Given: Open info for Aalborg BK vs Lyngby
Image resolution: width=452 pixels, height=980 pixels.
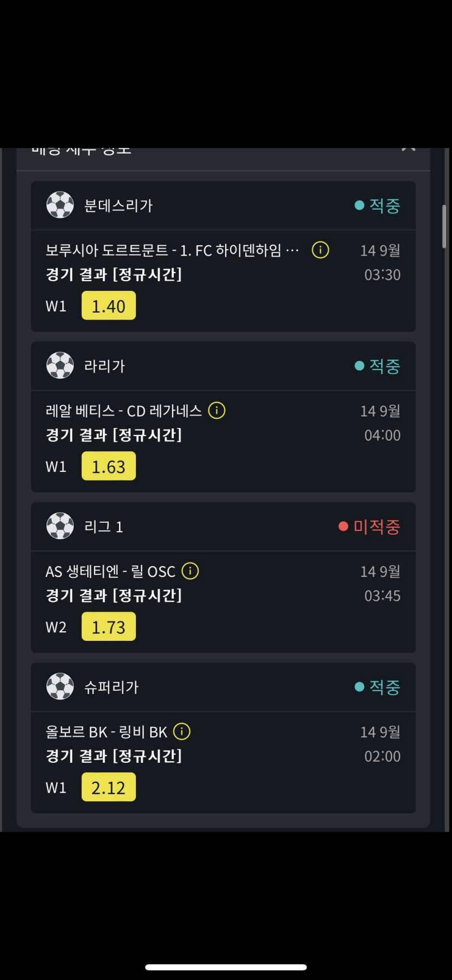Looking at the screenshot, I should pyautogui.click(x=182, y=731).
